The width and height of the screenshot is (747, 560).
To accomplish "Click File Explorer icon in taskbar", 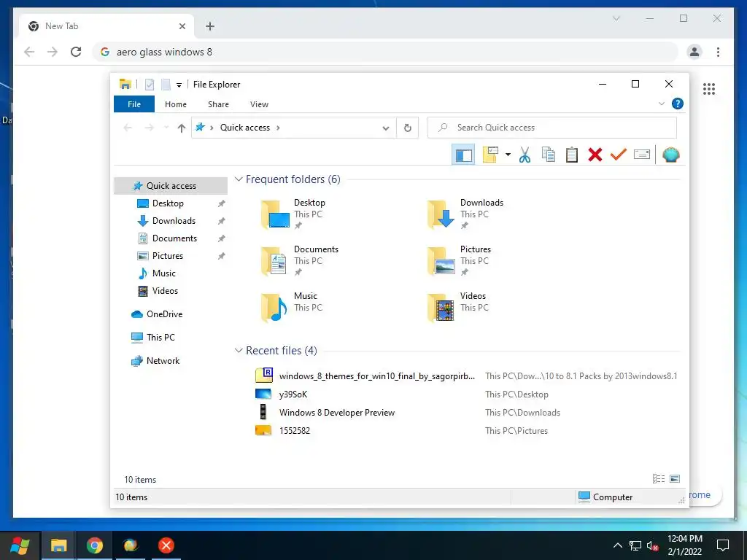I will pyautogui.click(x=58, y=545).
